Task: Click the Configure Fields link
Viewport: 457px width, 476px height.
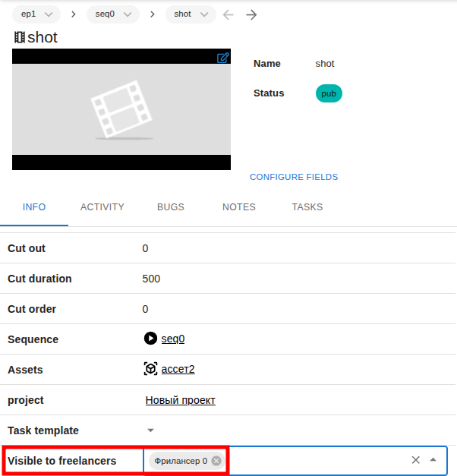Action: click(x=294, y=177)
